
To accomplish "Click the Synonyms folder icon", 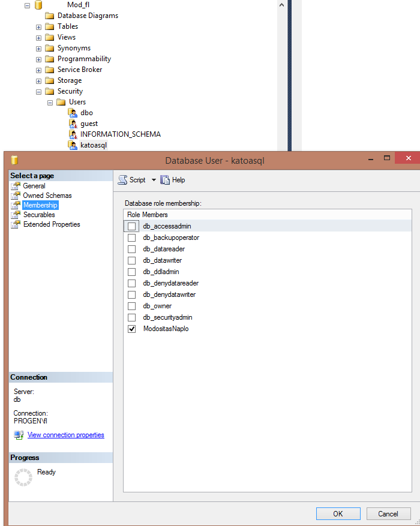I will click(50, 48).
